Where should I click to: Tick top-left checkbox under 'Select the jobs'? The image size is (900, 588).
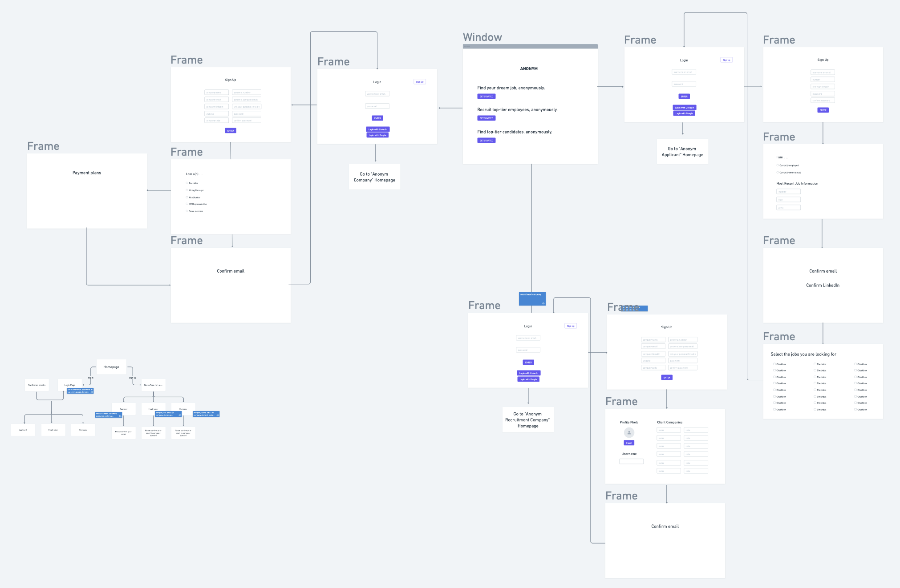click(x=774, y=364)
